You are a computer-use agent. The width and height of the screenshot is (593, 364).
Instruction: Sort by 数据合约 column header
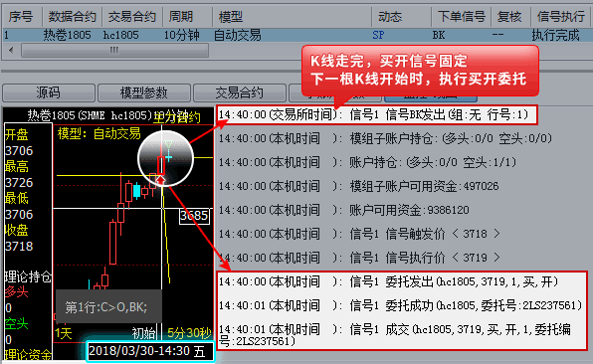pyautogui.click(x=73, y=17)
